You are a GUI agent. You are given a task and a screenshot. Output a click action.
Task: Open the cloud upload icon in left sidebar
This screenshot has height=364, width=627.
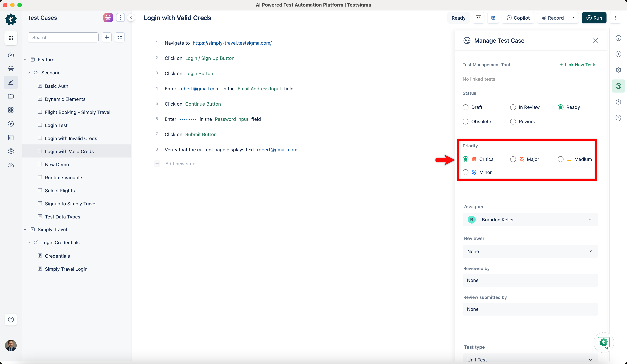tap(11, 165)
